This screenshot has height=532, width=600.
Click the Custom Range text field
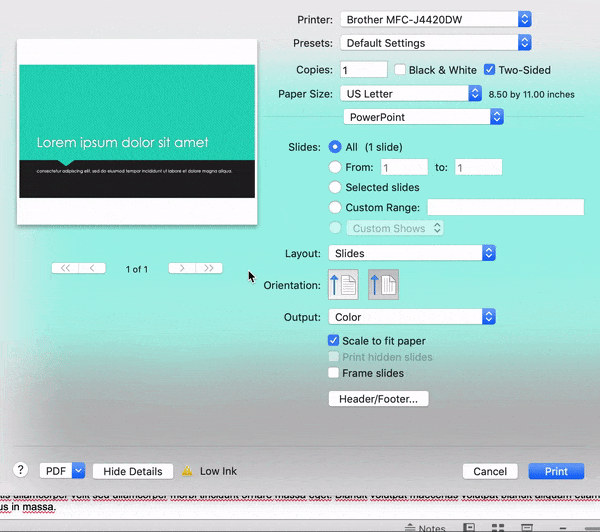(505, 207)
